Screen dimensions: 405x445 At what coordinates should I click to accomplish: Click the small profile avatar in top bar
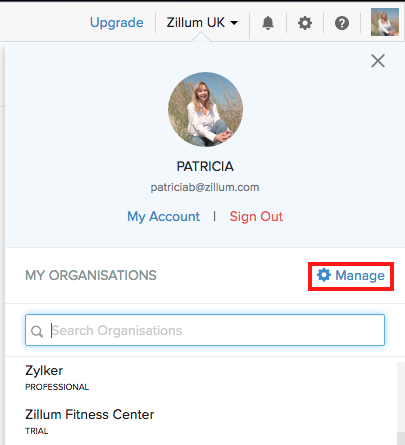tap(385, 22)
